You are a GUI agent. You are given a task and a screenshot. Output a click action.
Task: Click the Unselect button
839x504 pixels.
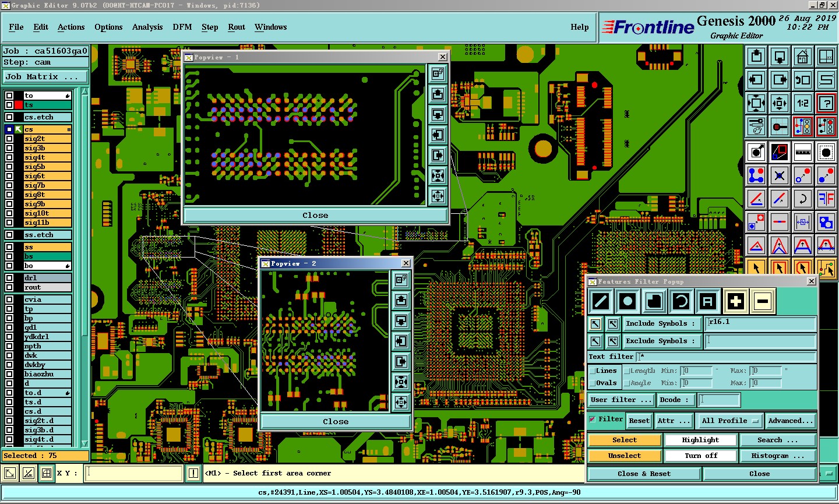point(625,456)
